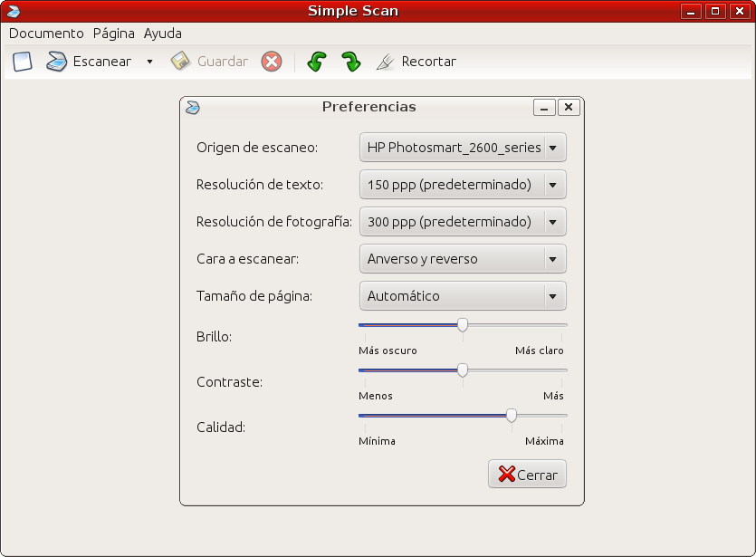Image resolution: width=756 pixels, height=557 pixels.
Task: Open the Documento menu
Action: (46, 34)
